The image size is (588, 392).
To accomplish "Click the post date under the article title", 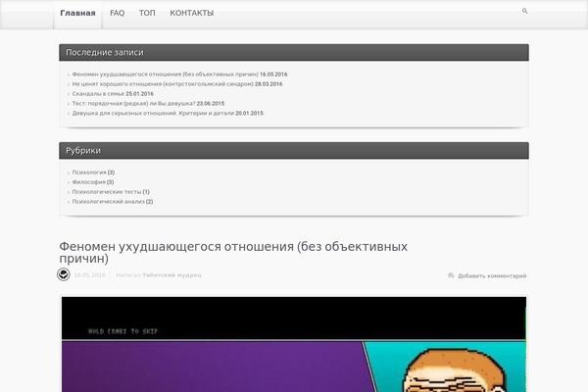I will click(89, 275).
